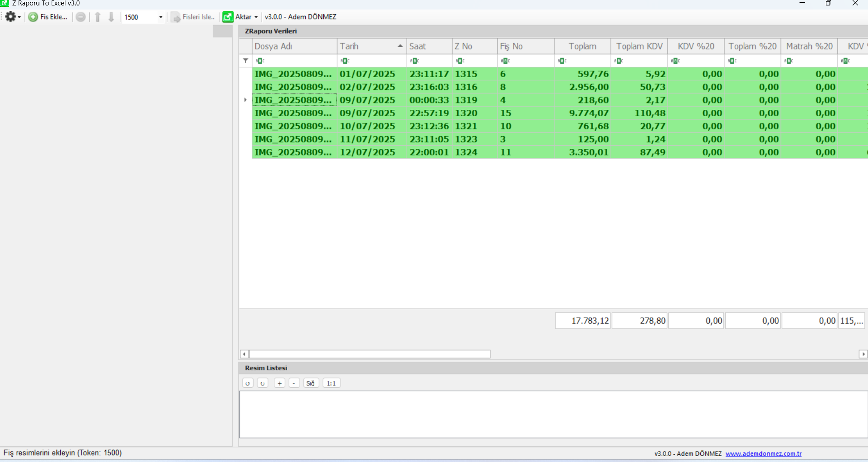
Task: Select the row with Z No 1320
Action: coord(466,113)
